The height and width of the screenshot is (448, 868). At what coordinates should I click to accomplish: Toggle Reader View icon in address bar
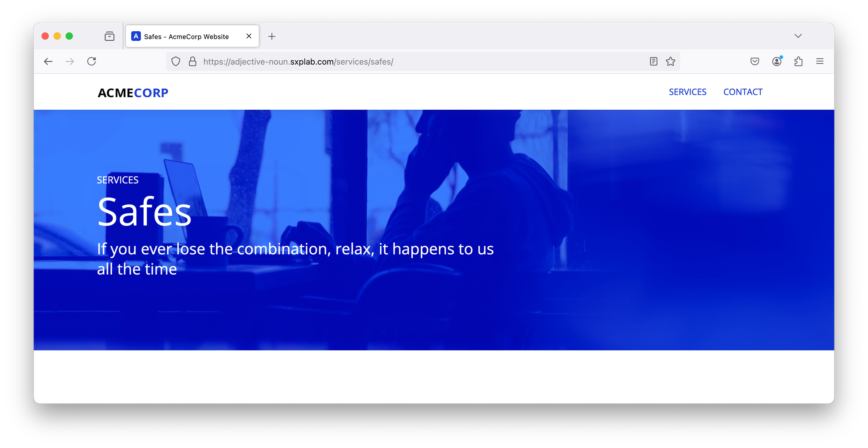click(654, 62)
